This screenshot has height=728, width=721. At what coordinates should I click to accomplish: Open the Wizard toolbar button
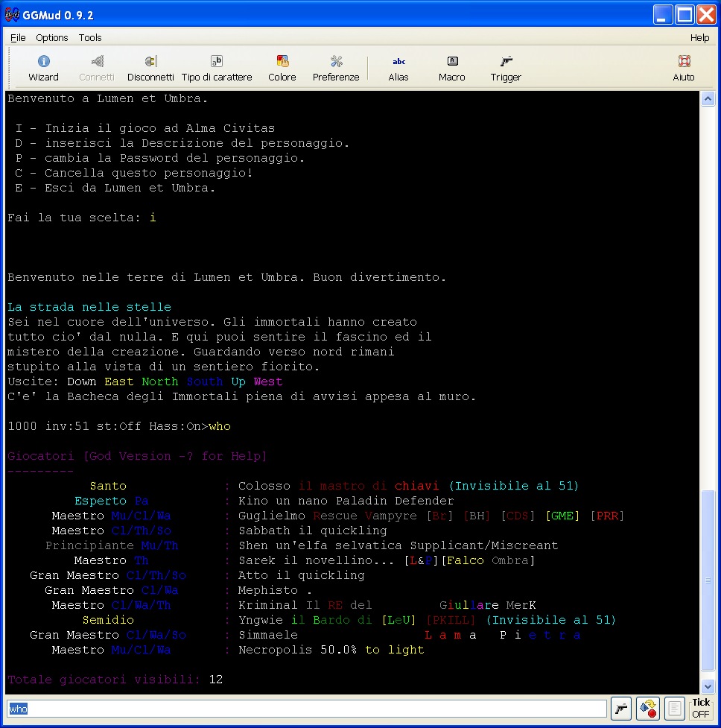click(43, 68)
